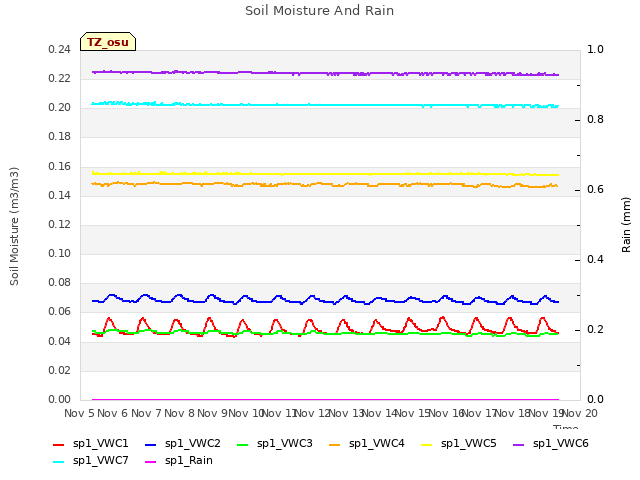Viewport: 640px width, 480px height.
Task: Select the sp1_VWC7 legend entry
Action: point(91,461)
